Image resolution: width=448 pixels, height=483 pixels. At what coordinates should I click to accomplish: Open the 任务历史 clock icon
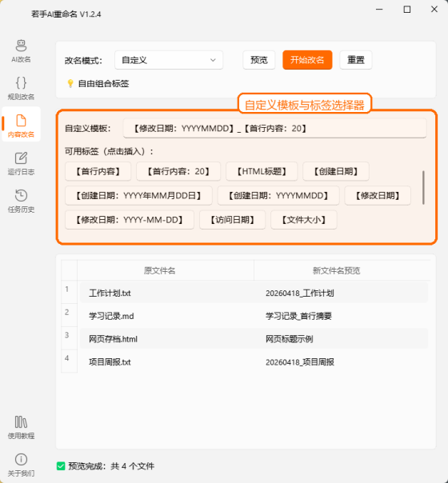click(21, 196)
